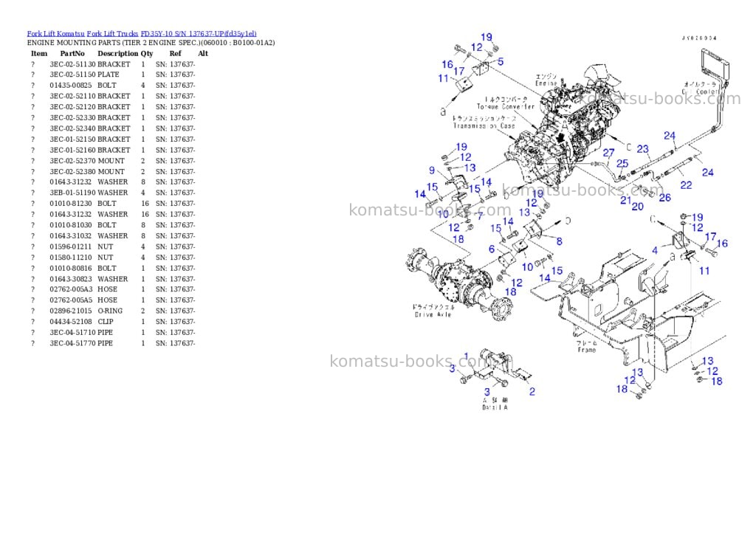The height and width of the screenshot is (535, 756).
Task: Click part number 3EC-02-52330
Action: tap(72, 117)
